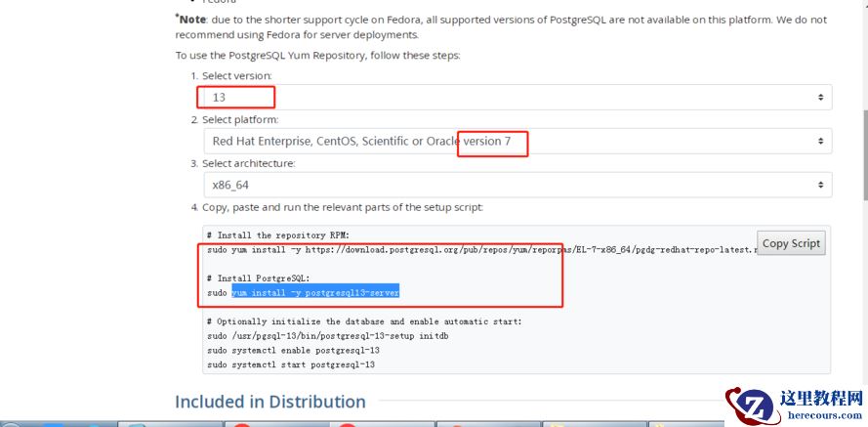The image size is (868, 427).
Task: Click the page's vertical scrollbar thumb
Action: 864,155
